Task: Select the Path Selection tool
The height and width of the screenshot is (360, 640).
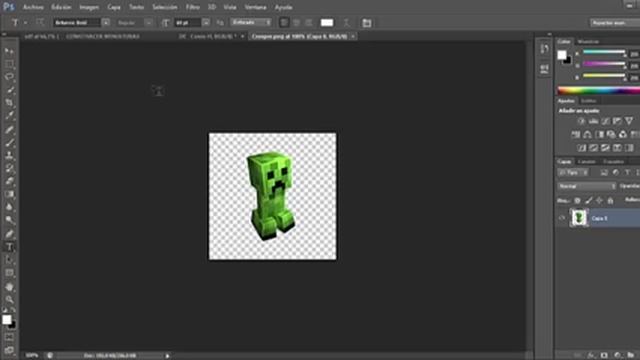Action: pyautogui.click(x=9, y=260)
